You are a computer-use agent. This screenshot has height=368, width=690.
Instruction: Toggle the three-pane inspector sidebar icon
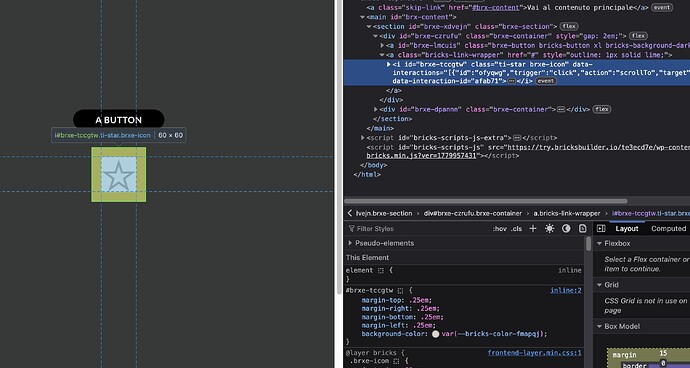[x=601, y=228]
